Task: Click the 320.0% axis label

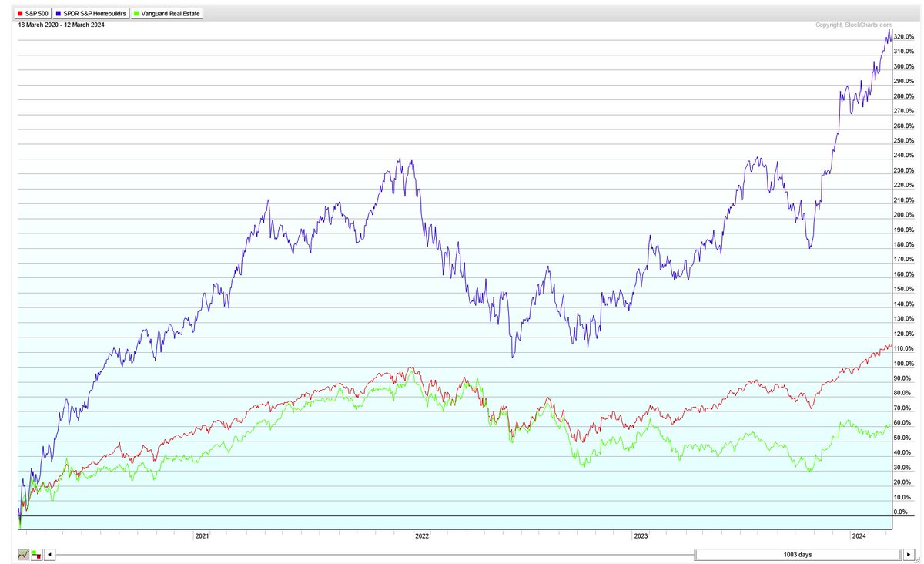Action: point(904,37)
